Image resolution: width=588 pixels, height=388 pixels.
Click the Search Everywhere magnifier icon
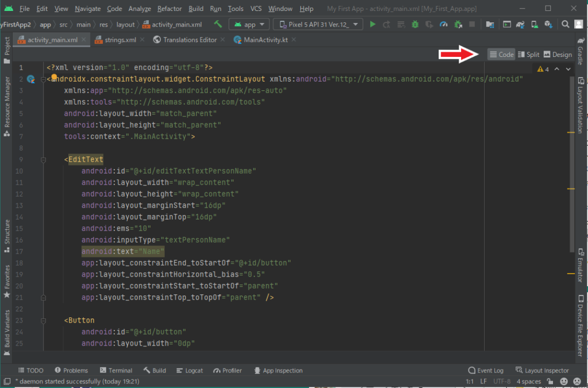tap(565, 24)
